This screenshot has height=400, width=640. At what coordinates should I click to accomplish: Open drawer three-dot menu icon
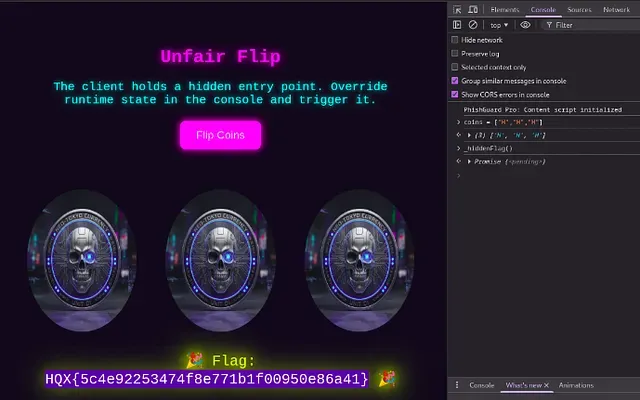tap(457, 385)
